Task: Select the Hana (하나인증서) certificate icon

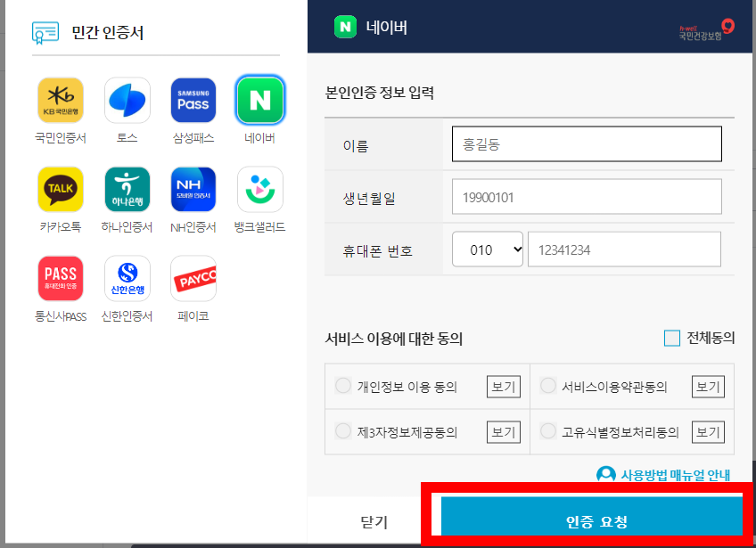Action: [x=127, y=189]
